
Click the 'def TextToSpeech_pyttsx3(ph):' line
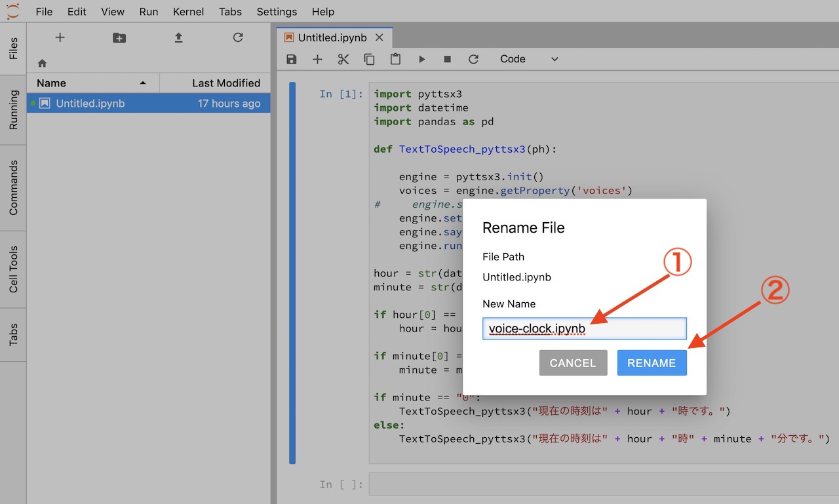point(465,149)
